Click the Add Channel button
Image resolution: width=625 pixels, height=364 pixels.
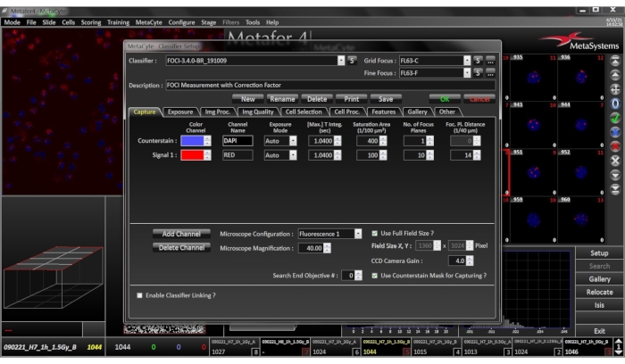tap(181, 234)
